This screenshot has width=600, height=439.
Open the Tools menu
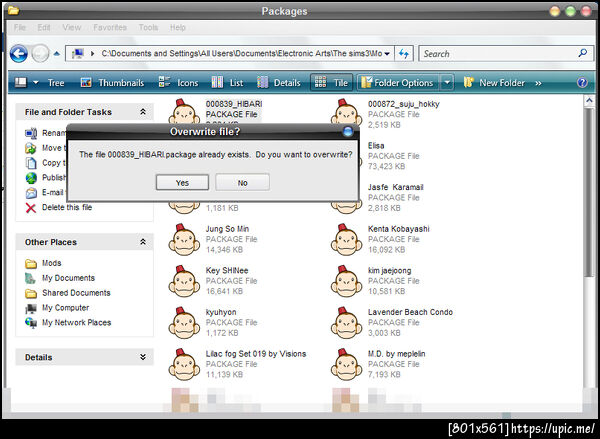tap(148, 28)
